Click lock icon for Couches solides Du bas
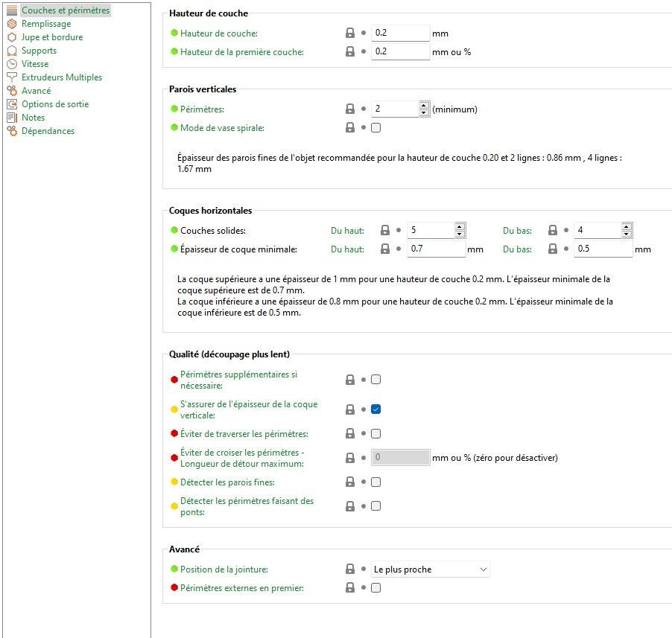Screen dimensions: 672x638 tap(553, 230)
